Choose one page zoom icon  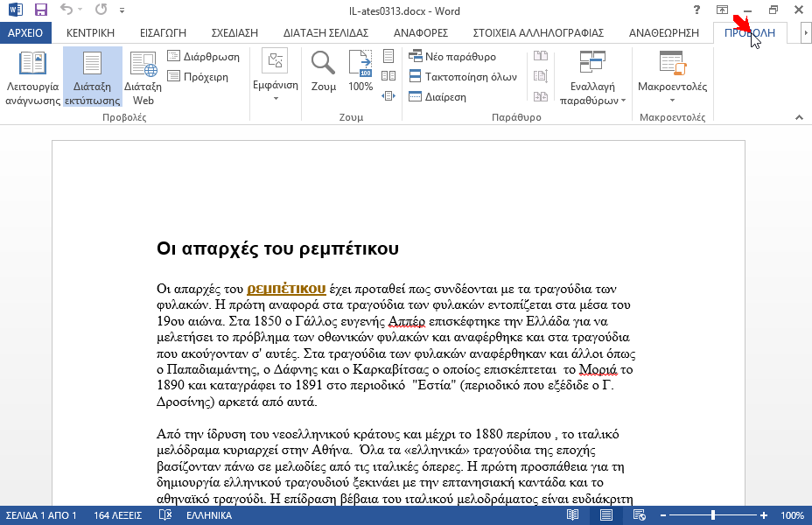(x=388, y=56)
